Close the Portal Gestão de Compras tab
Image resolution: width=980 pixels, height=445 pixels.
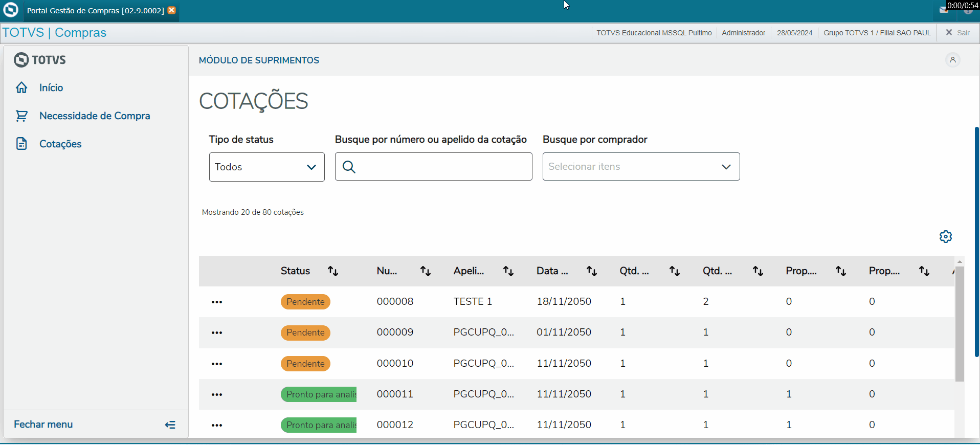[x=172, y=10]
